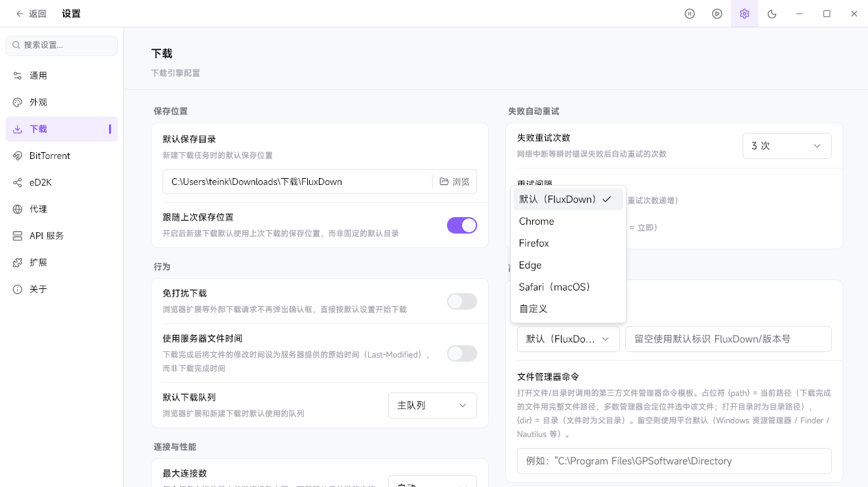
Task: Open 代理 settings section
Action: click(x=62, y=209)
